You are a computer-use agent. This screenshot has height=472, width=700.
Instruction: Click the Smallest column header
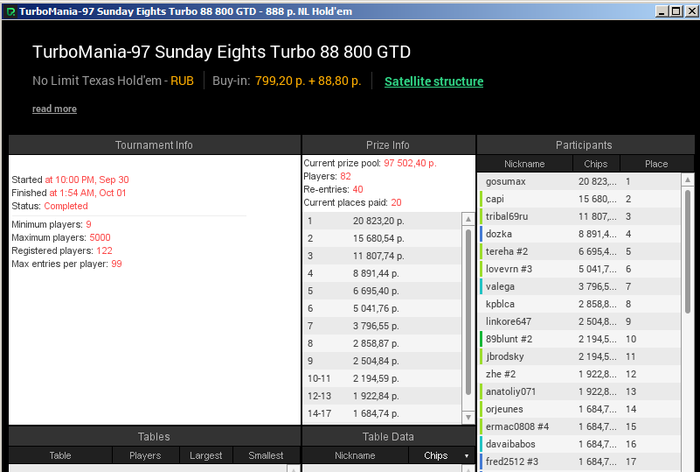[266, 455]
